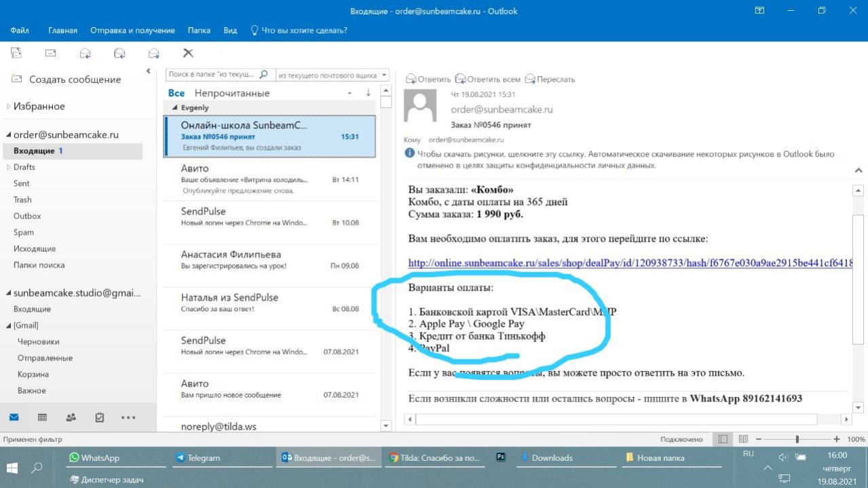Click the sender's avatar placeholder picture
868x488 pixels.
420,106
